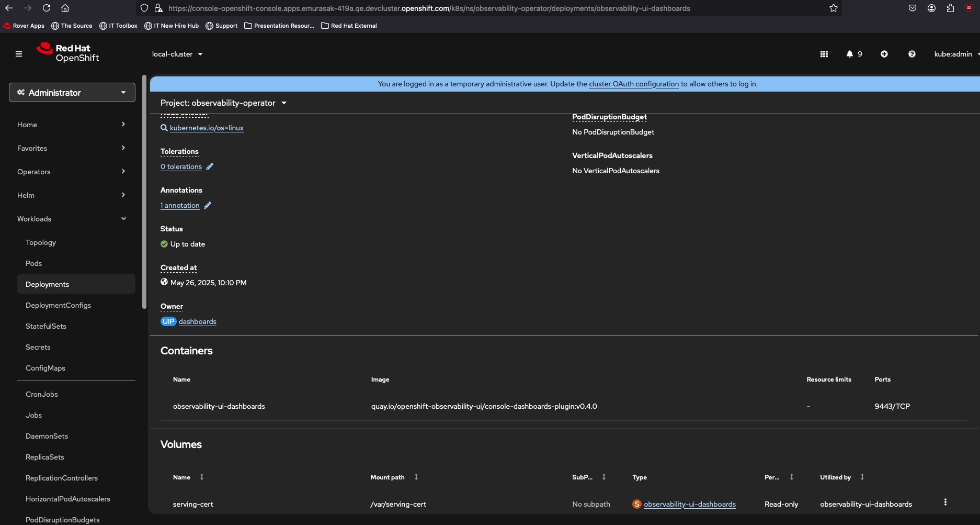The width and height of the screenshot is (980, 525).
Task: Open The Source bookmark
Action: 72,26
